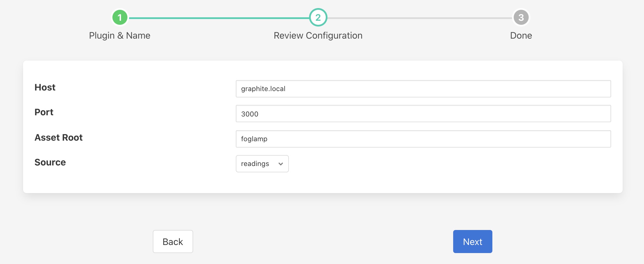Click the word 'readings' in Source selector
The image size is (644, 264).
coord(255,164)
